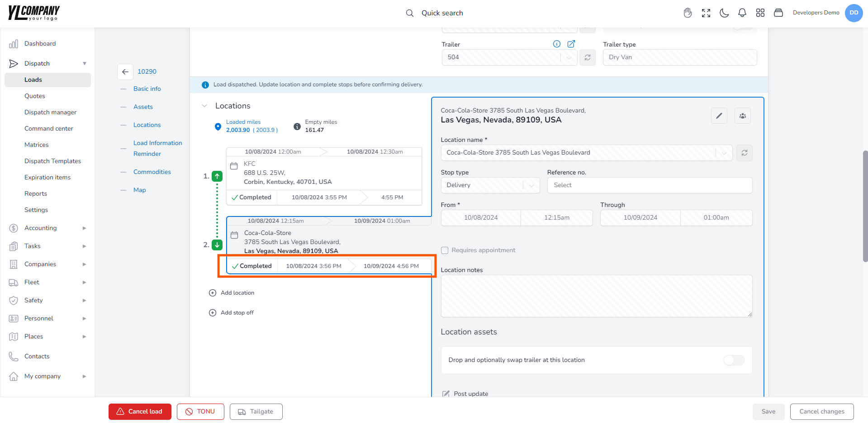Jump to Commodities section
This screenshot has height=423, width=868.
pyautogui.click(x=152, y=172)
